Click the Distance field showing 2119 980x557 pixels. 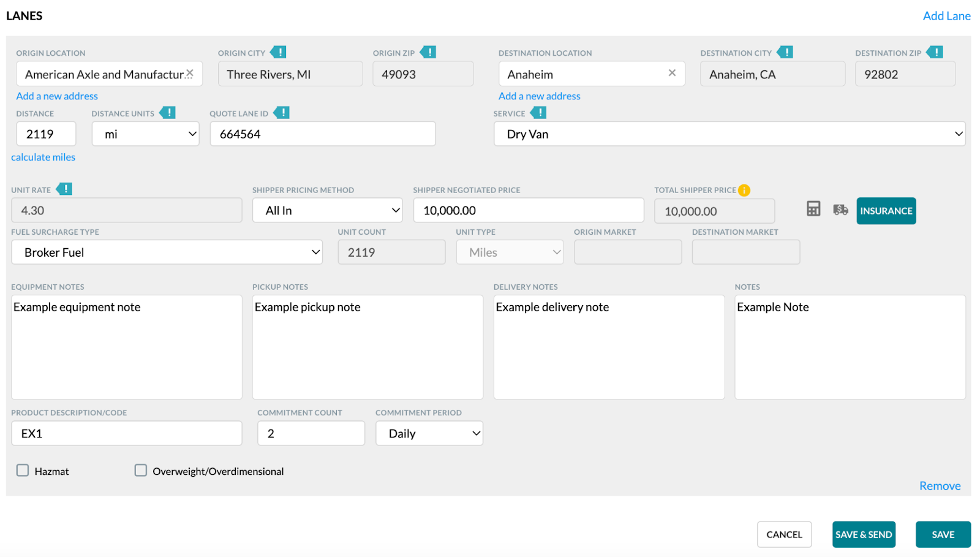(46, 134)
